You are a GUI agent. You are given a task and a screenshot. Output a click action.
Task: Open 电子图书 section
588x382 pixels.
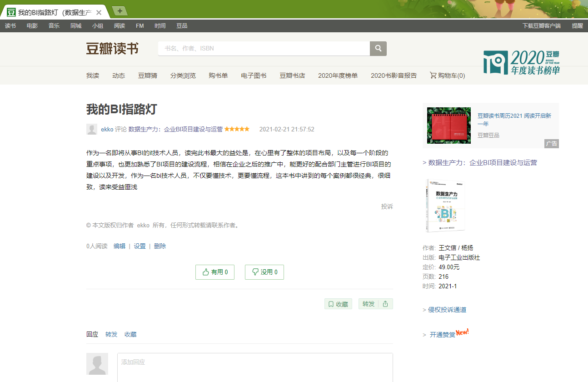pos(254,75)
